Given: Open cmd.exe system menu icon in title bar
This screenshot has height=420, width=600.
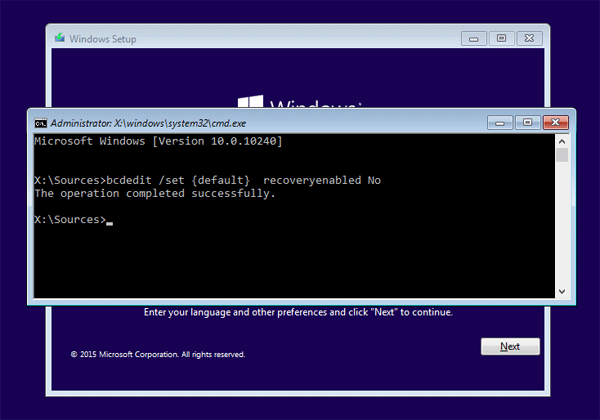Looking at the screenshot, I should pyautogui.click(x=41, y=123).
